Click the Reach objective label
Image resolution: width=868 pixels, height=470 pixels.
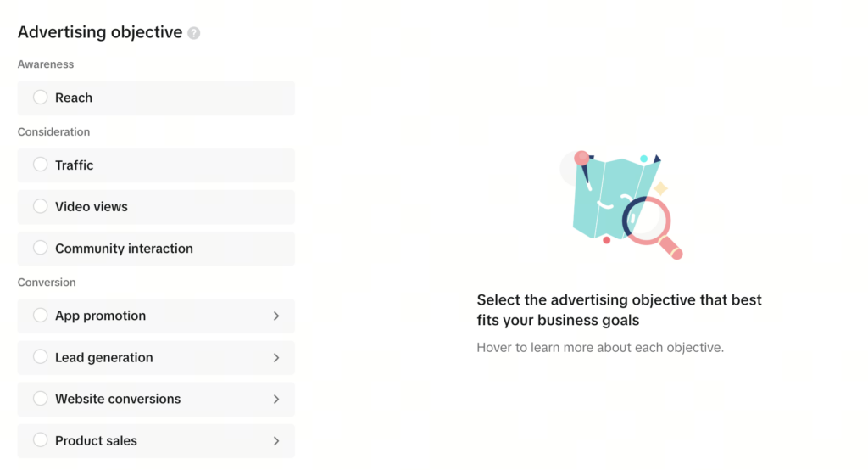point(74,98)
